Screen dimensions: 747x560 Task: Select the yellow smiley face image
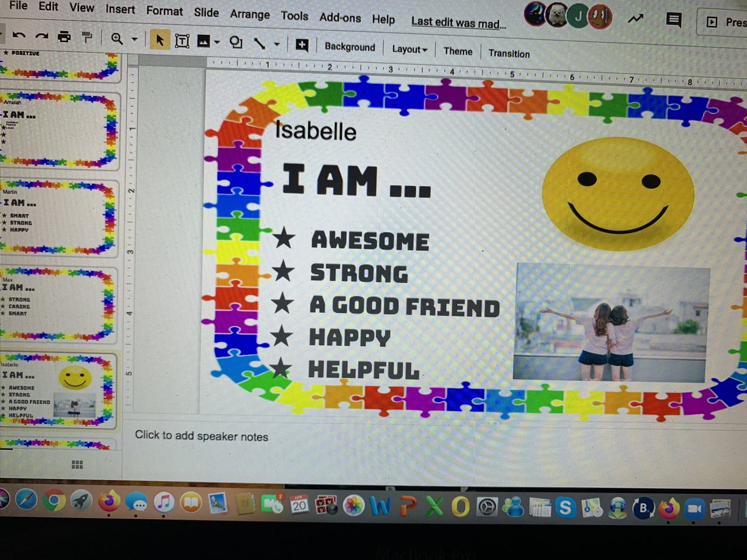618,194
